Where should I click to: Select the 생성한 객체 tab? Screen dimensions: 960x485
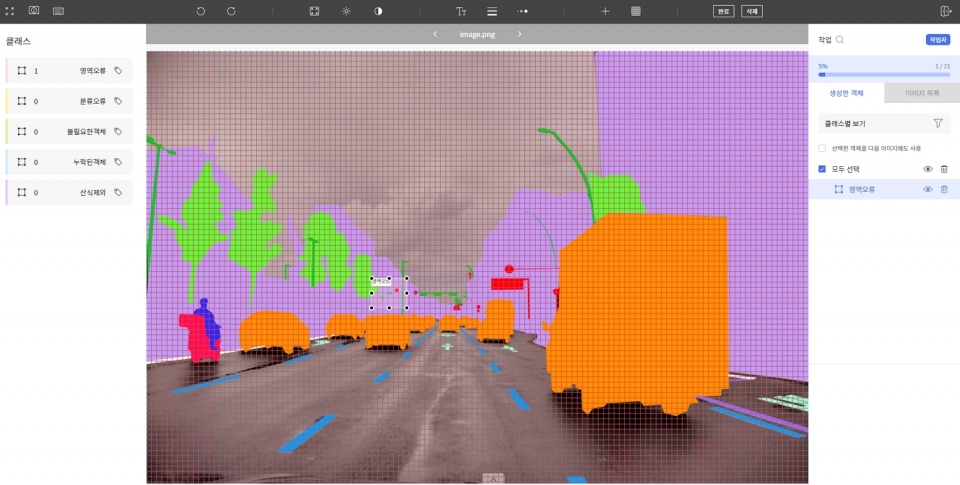(x=848, y=93)
